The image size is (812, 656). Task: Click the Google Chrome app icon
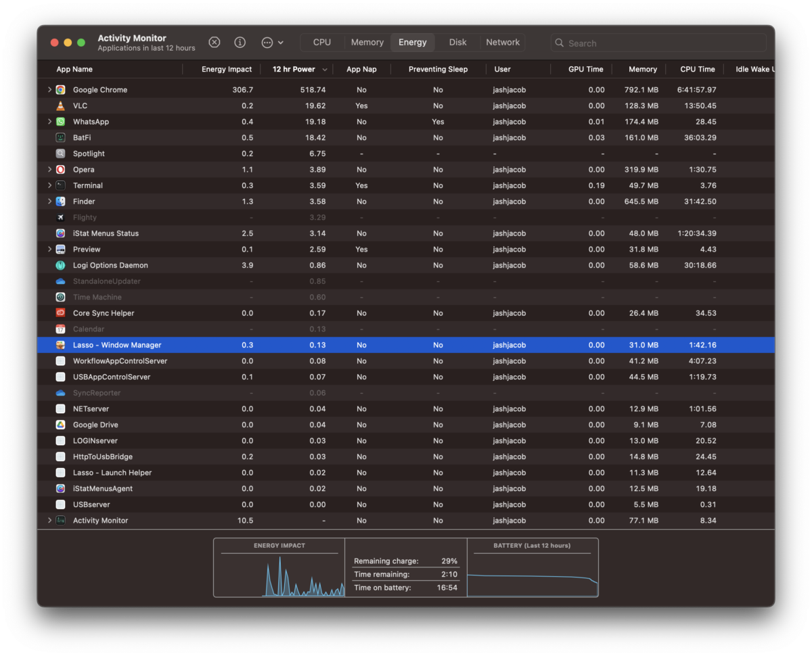(61, 90)
